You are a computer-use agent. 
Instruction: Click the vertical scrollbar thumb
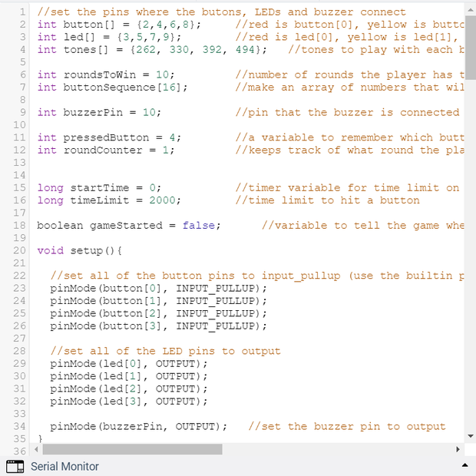(x=470, y=46)
